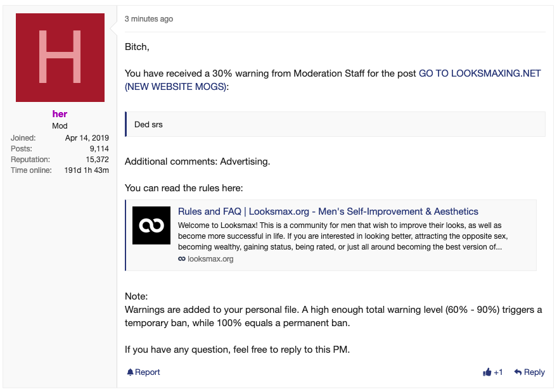Click the time online '191d 1h 43m'
Viewport: 557px width, 392px height.
point(87,170)
